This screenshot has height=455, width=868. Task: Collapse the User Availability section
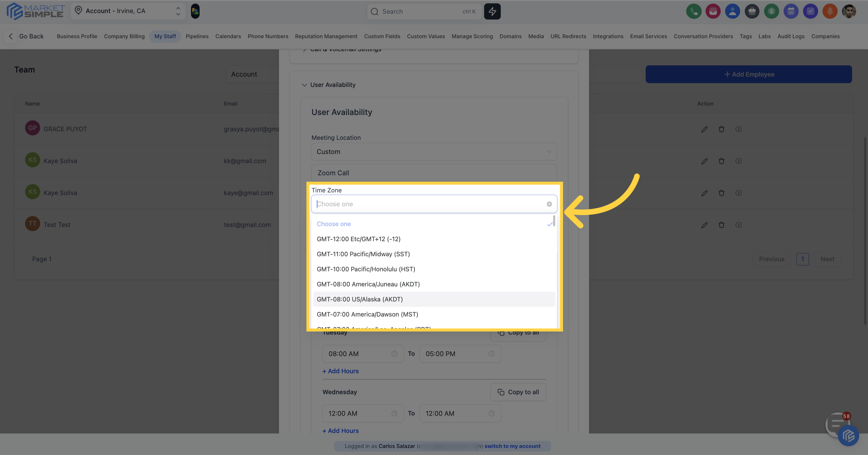304,85
